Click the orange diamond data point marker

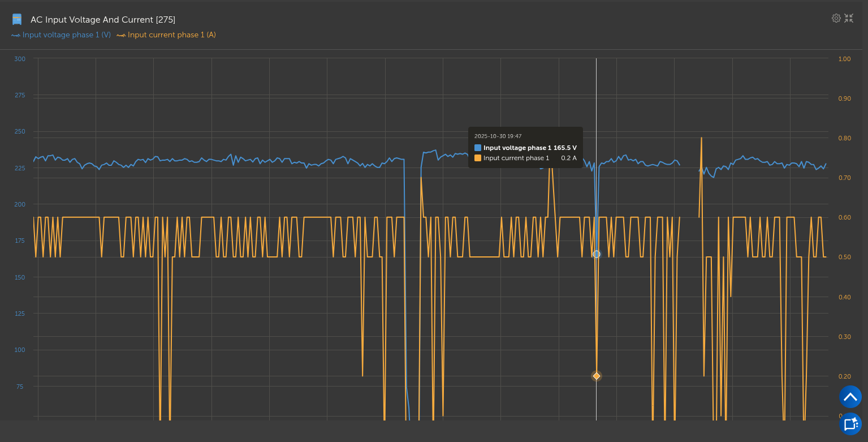[x=596, y=376]
